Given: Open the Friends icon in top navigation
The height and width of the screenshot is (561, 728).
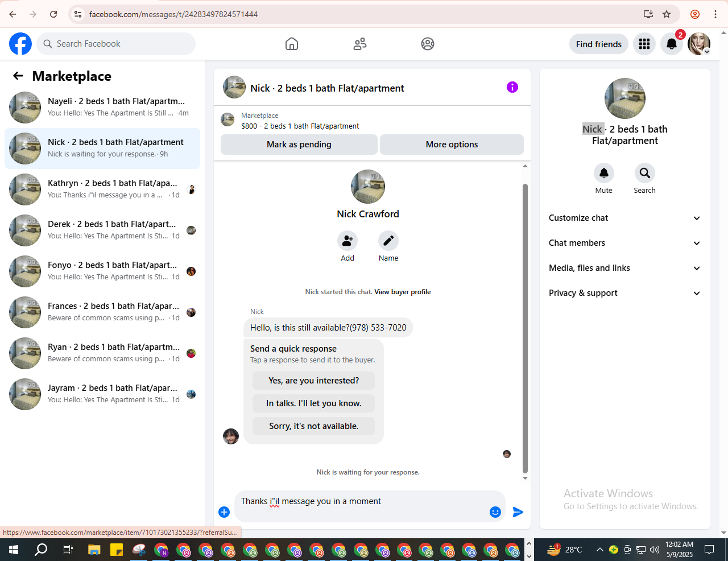Looking at the screenshot, I should pyautogui.click(x=360, y=44).
